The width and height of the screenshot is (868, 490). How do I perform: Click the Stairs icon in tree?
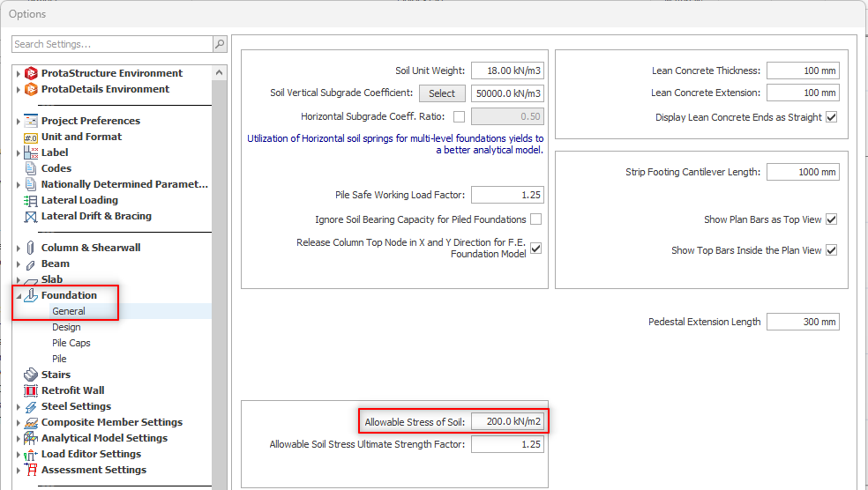click(32, 375)
